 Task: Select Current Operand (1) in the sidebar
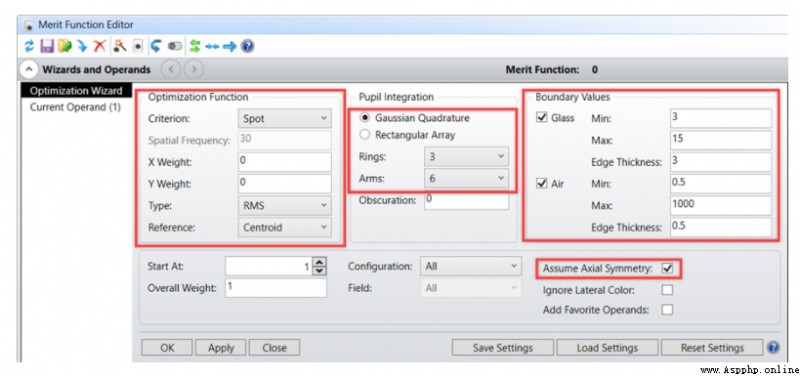tap(75, 107)
